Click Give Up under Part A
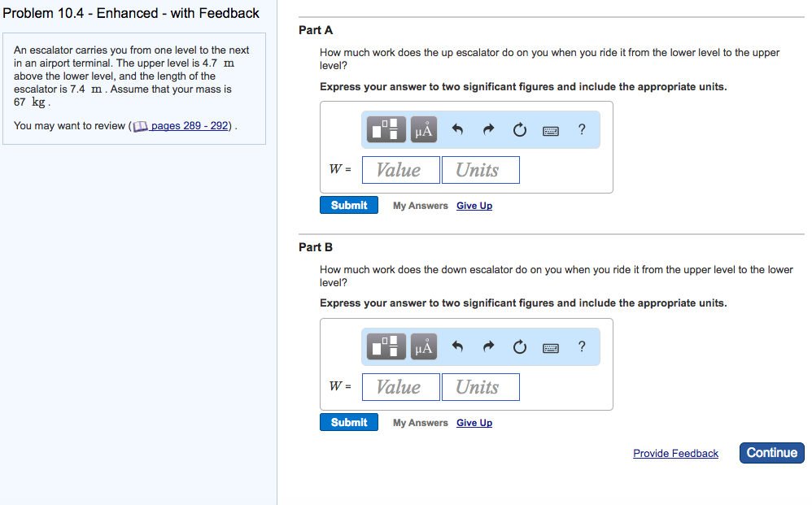Image resolution: width=812 pixels, height=505 pixels. click(474, 206)
